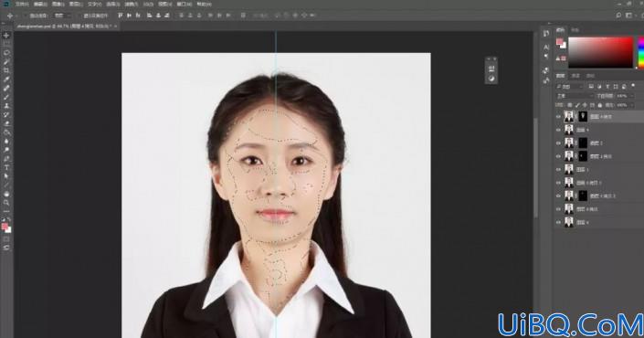Select the Healing Brush tool
Viewport: 644px width, 338px height.
point(6,89)
